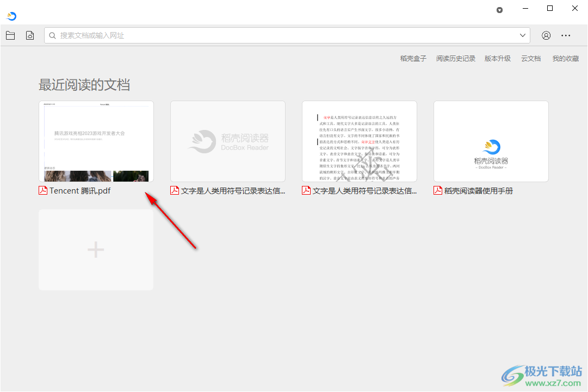Open the gray DocBox Reader placeholder thumbnail
The width and height of the screenshot is (588, 392).
point(227,141)
